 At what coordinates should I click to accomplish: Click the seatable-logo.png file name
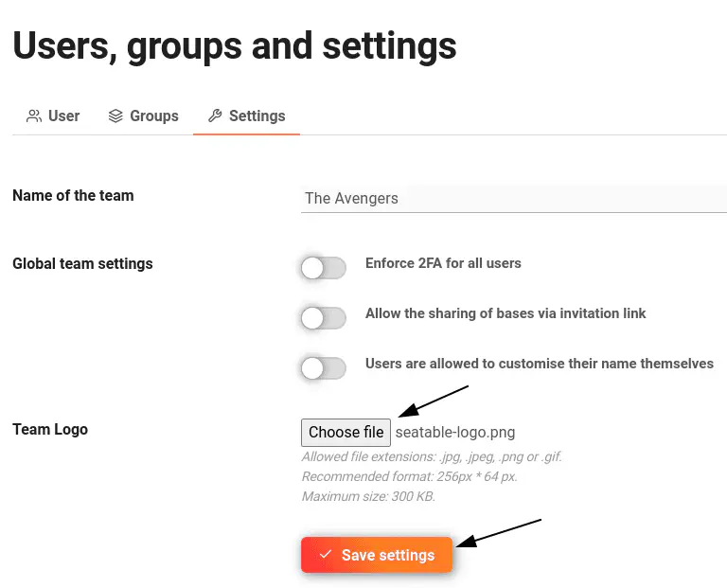pos(455,433)
